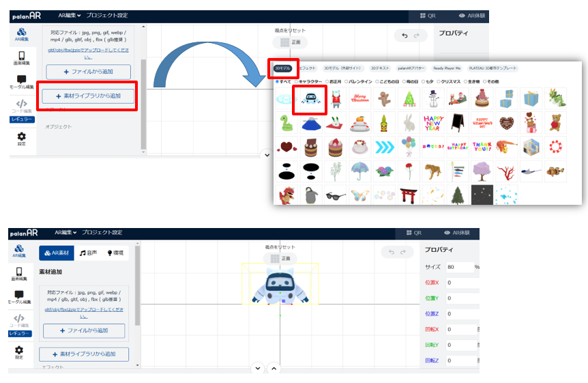This screenshot has height=383, width=588.
Task: Click the palanAR logo in top editor
Action: [x=27, y=16]
